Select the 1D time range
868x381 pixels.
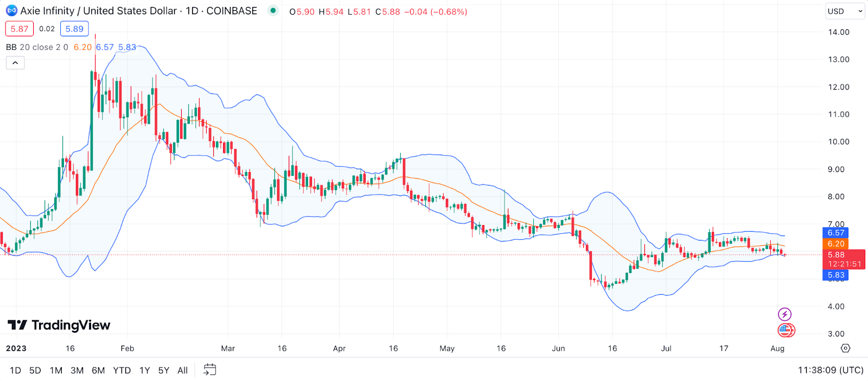tap(15, 371)
